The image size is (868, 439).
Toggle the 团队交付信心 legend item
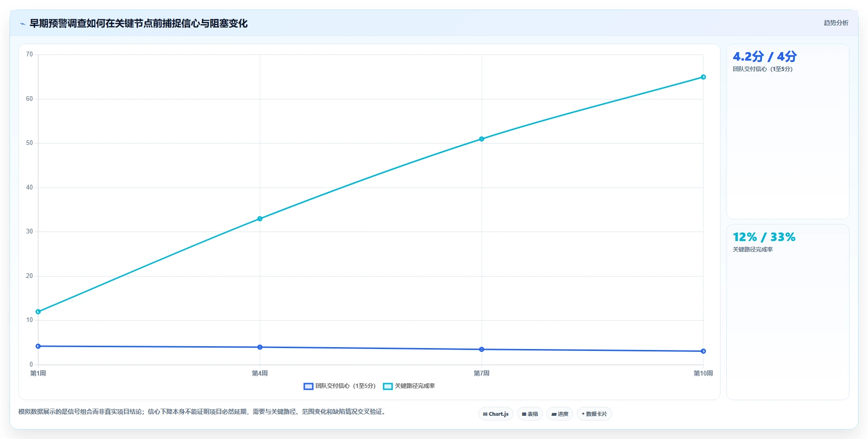(339, 386)
